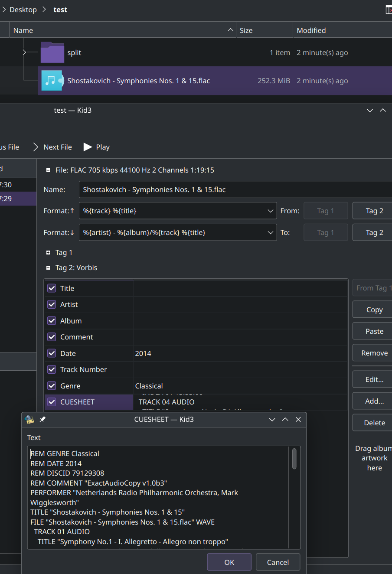Click the shade-up chevron on the Kid3 window

pos(383,110)
